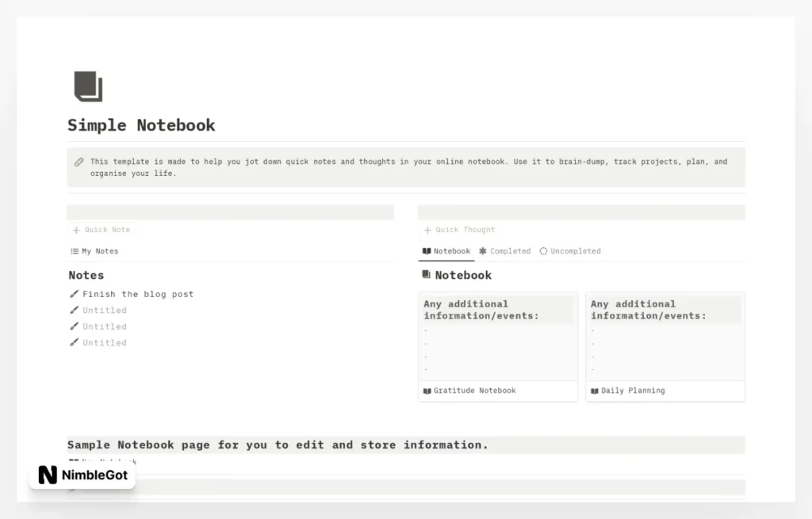Click the page icon beside the Notebook heading
812x519 pixels.
pos(425,274)
